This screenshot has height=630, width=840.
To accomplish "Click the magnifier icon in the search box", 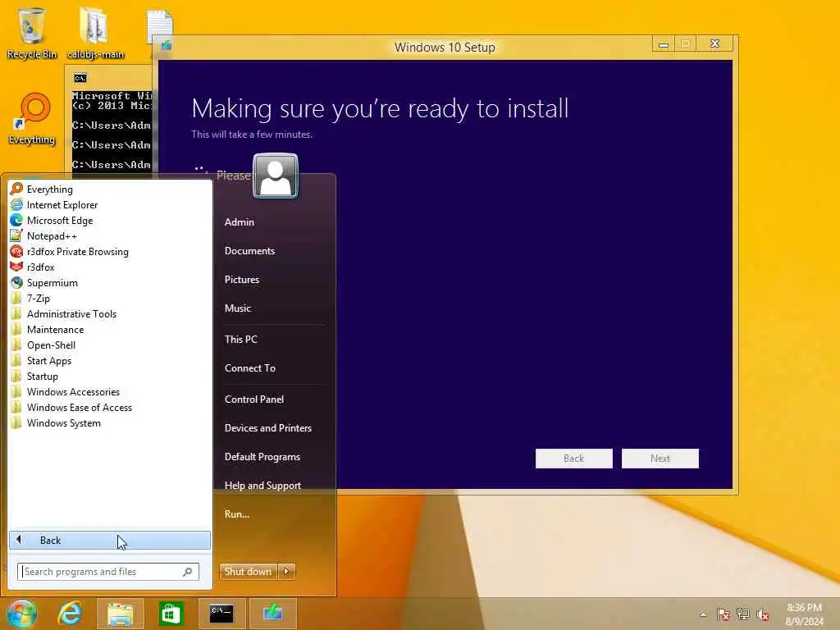I will click(188, 572).
